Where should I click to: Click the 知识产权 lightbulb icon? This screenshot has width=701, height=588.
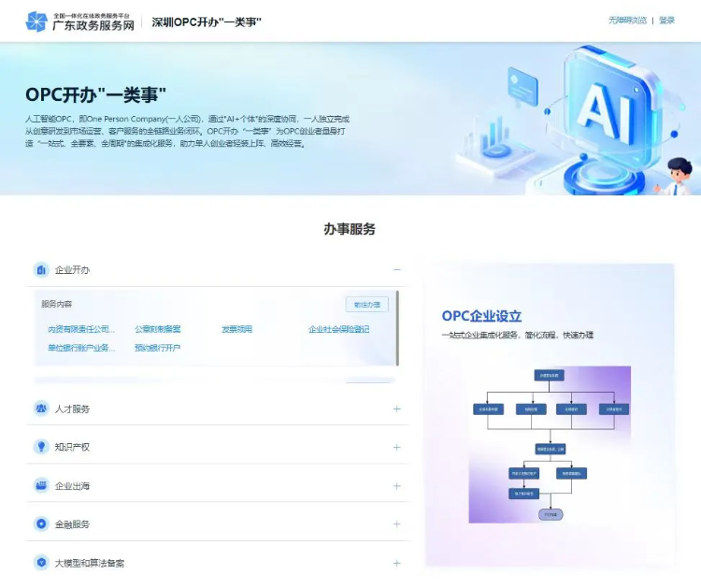(41, 447)
